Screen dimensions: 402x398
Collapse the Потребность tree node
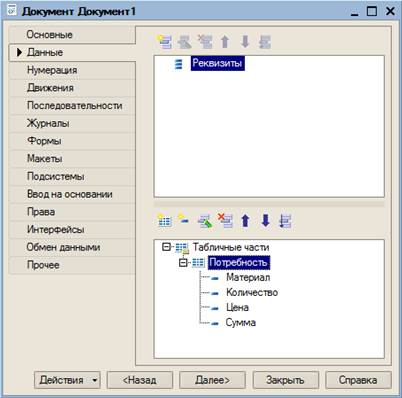coord(183,263)
